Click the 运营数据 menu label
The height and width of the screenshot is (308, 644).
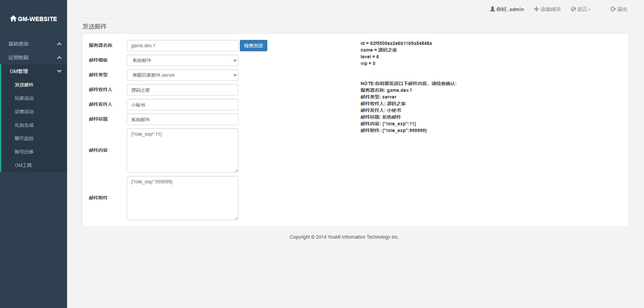18,58
